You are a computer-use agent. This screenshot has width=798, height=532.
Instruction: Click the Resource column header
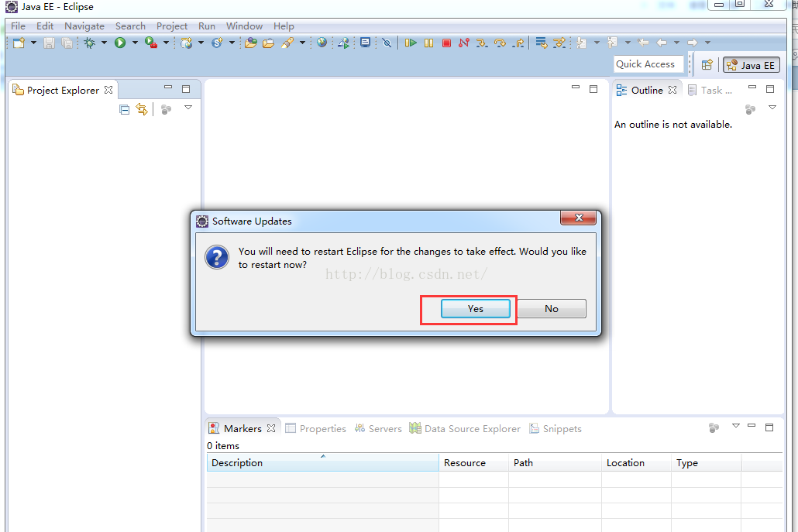click(473, 463)
